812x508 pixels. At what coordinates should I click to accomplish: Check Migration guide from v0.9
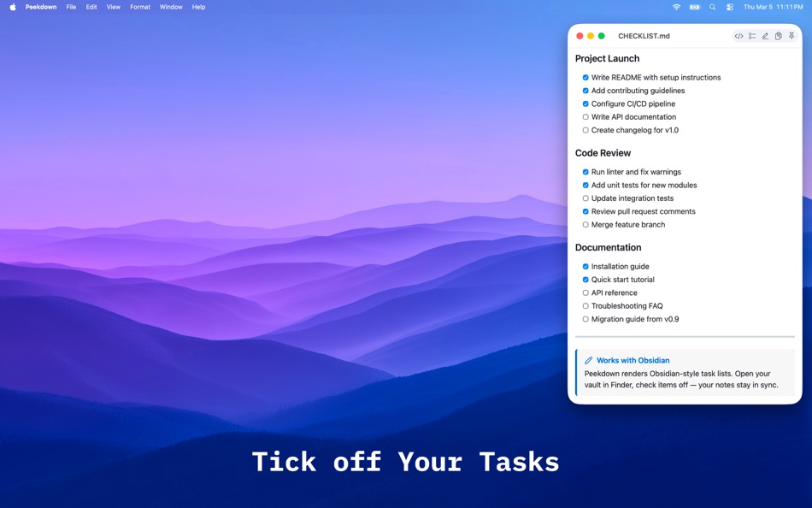pos(585,319)
